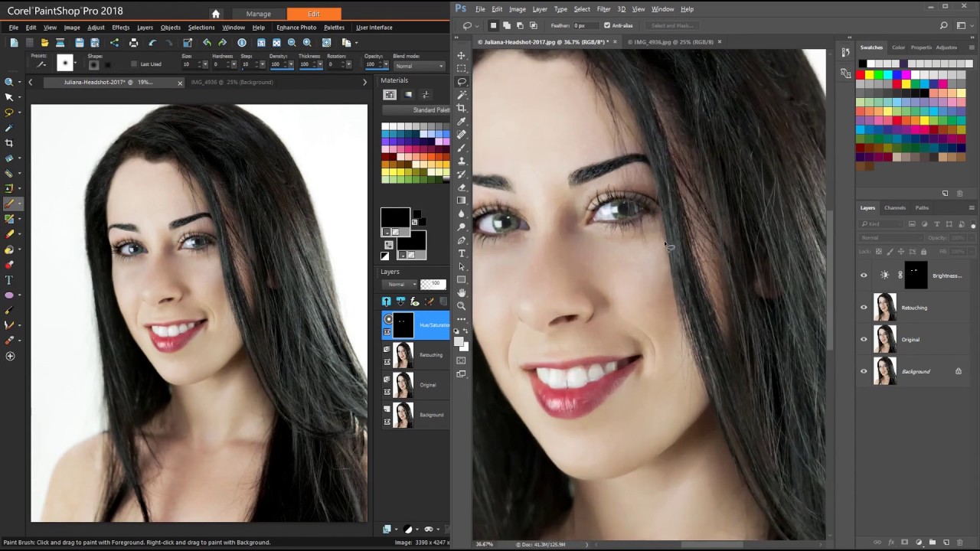This screenshot has height=551, width=980.
Task: Click the foreground color chip in Photoshop toolbar
Action: click(459, 342)
